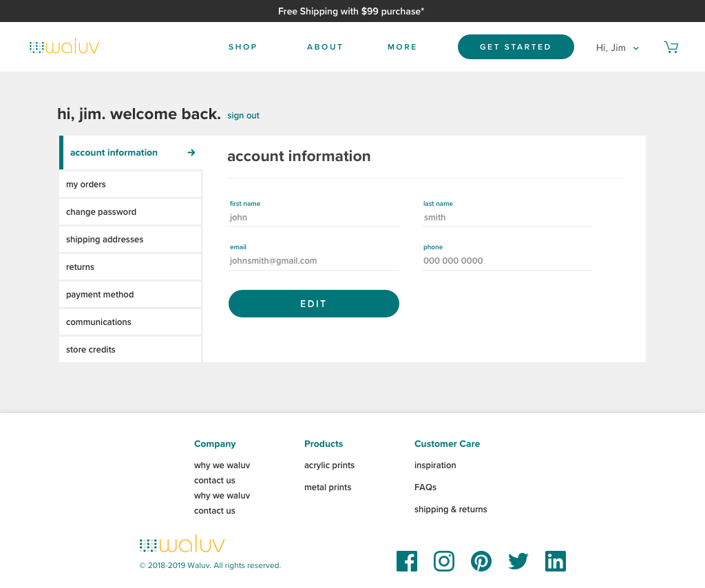Image resolution: width=705 pixels, height=588 pixels.
Task: Click the Customer Care footer heading
Action: [x=448, y=443]
